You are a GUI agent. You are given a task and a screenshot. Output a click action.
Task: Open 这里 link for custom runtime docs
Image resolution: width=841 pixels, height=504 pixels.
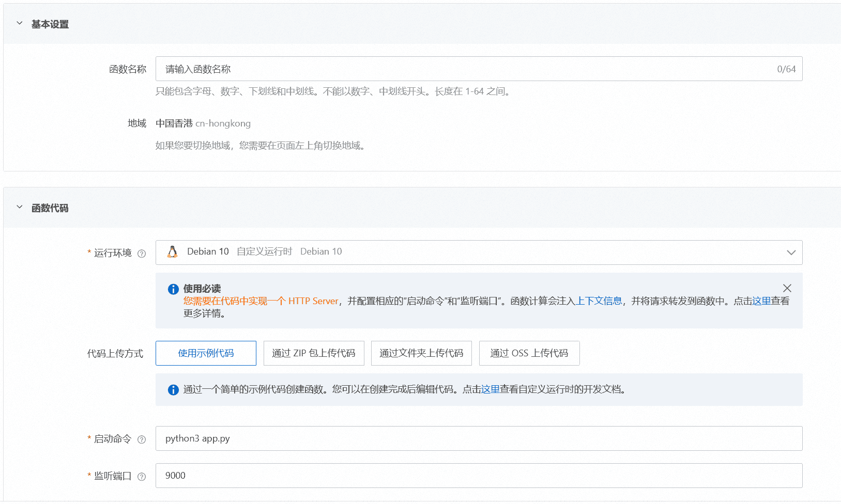pos(490,389)
